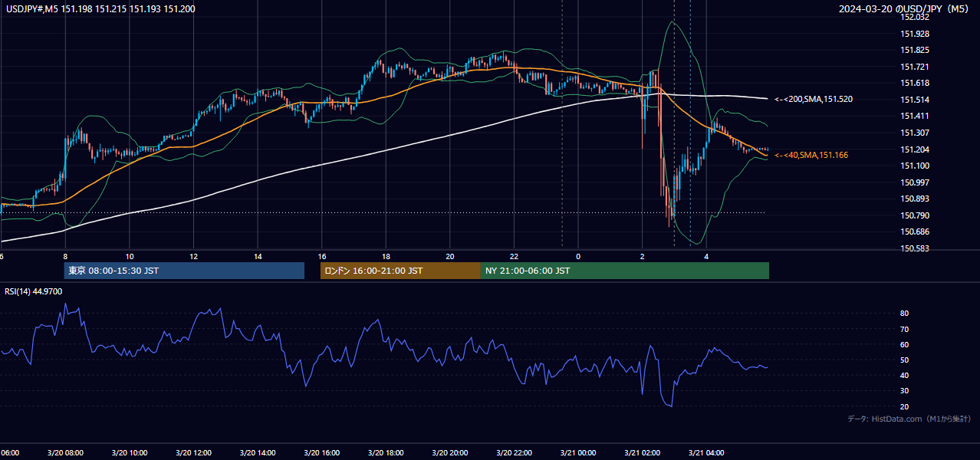
Task: Click the 3/20 18:00 date axis label
Action: point(386,453)
